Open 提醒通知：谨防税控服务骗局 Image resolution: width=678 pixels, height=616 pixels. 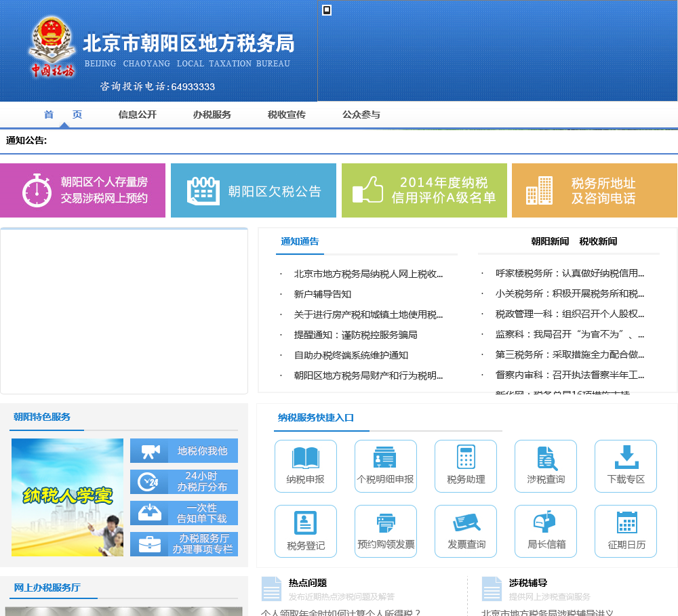coord(356,335)
